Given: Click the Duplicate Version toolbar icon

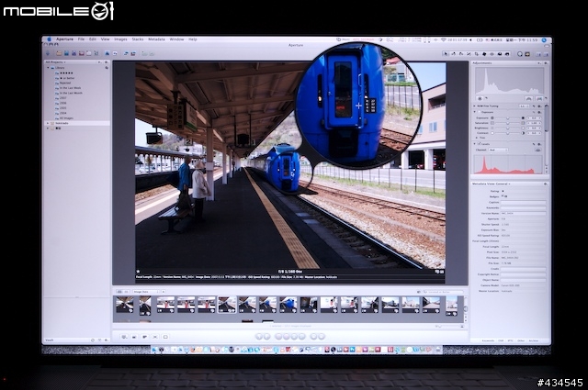Looking at the screenshot, I should pos(133,53).
